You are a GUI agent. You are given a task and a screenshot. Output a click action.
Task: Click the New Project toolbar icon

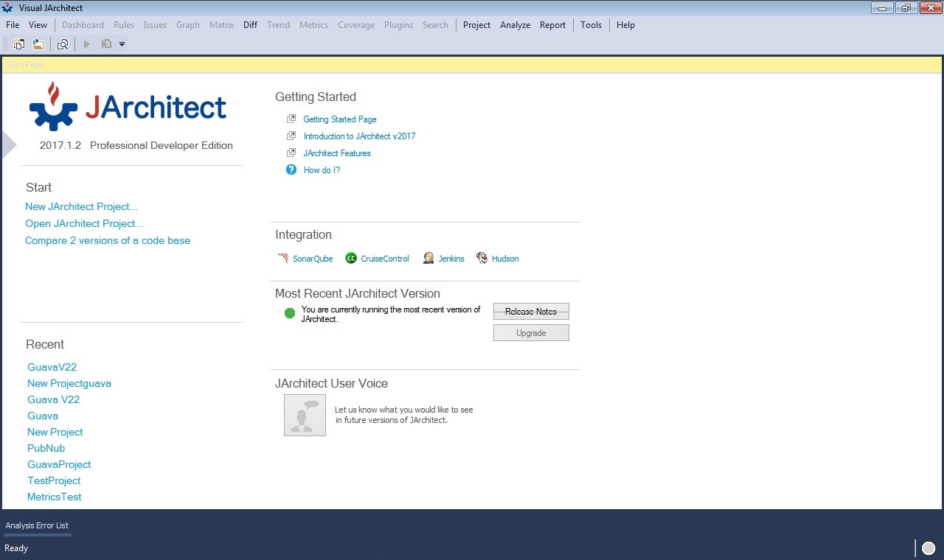coord(19,44)
